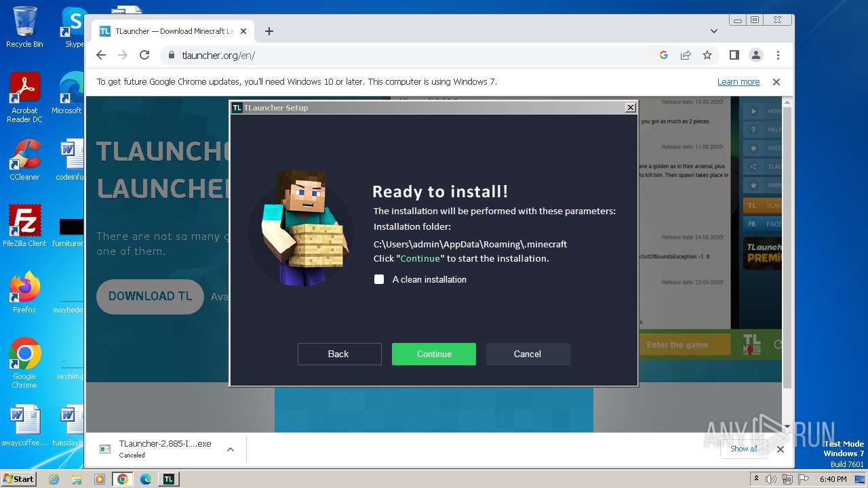The height and width of the screenshot is (488, 868).
Task: Select the Acrobat Reader DC desktop icon
Action: (24, 98)
